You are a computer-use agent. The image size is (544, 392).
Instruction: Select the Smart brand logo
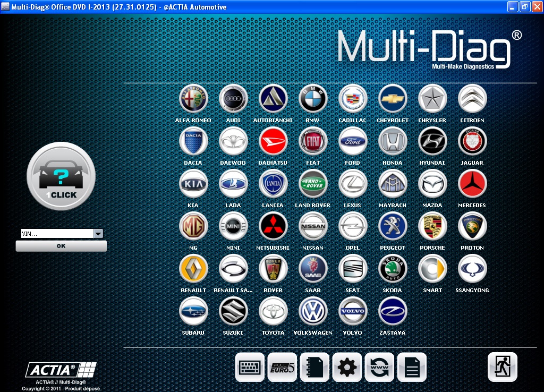(432, 269)
